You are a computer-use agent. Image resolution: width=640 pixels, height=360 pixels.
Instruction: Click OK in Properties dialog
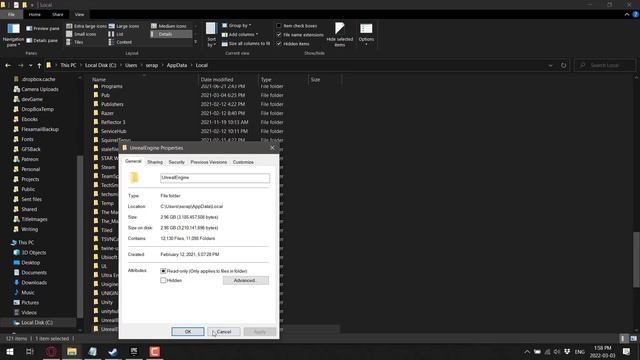coord(188,331)
